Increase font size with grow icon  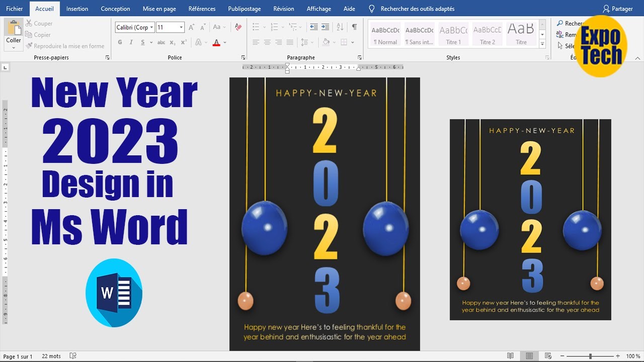pyautogui.click(x=191, y=27)
